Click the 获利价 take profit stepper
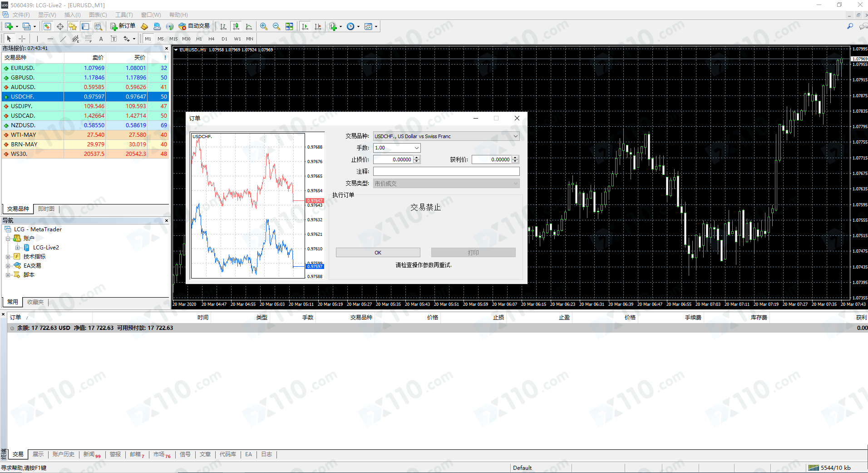868x473 pixels. 515,159
